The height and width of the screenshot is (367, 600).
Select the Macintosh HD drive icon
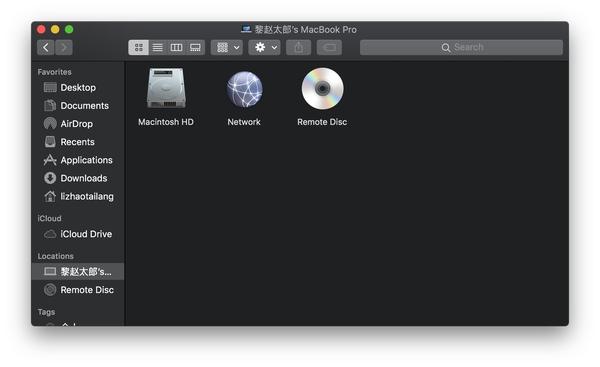coord(166,88)
